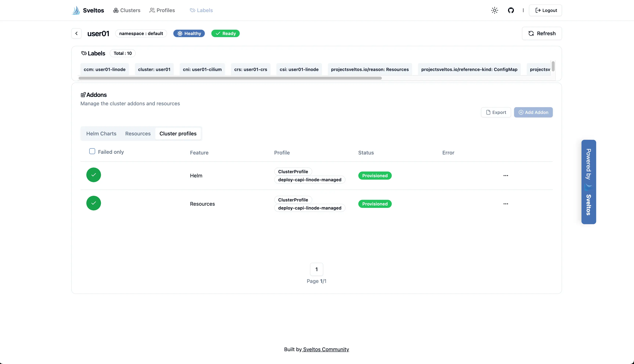The image size is (634, 364).
Task: Enable the Failed only checkbox
Action: click(92, 152)
